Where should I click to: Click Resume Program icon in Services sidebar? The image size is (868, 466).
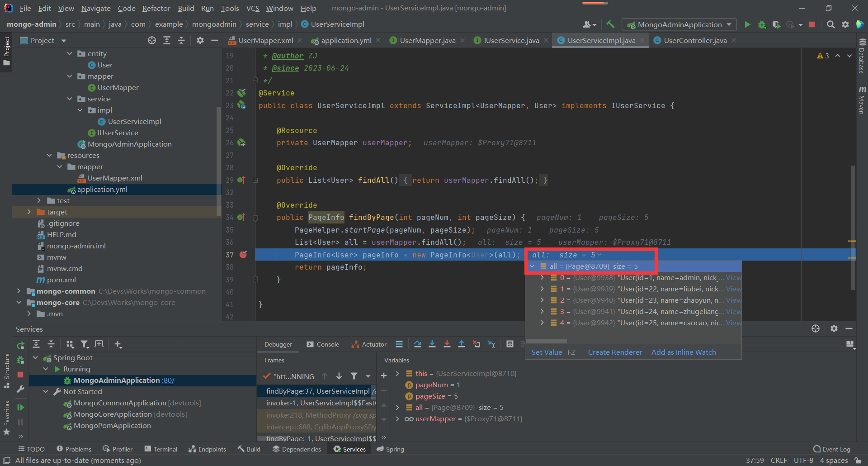(20, 407)
